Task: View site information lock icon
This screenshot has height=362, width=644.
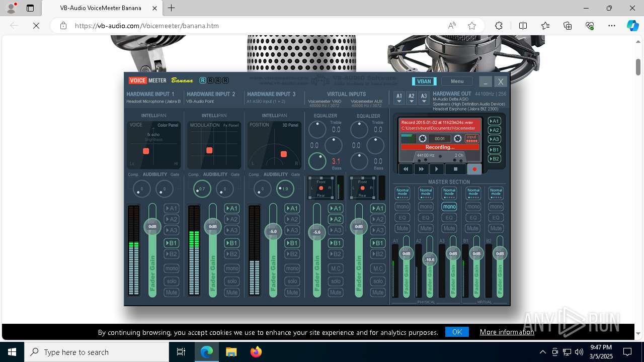Action: tap(63, 26)
